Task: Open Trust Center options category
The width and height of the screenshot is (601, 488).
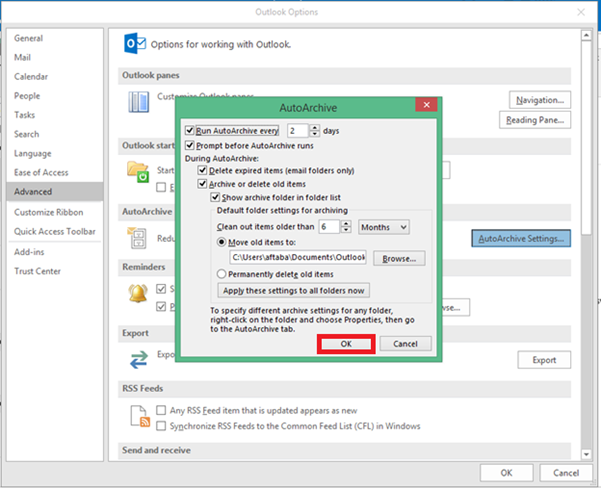Action: 54,271
